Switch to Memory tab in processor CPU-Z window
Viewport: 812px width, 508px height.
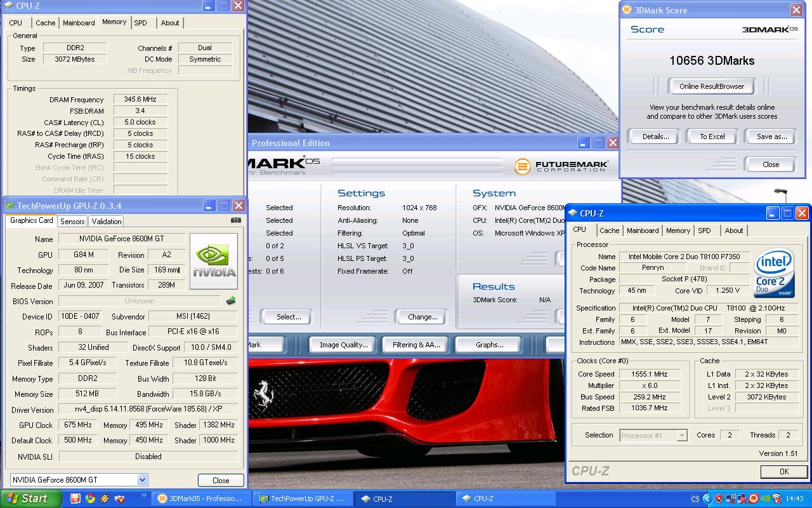pyautogui.click(x=678, y=231)
